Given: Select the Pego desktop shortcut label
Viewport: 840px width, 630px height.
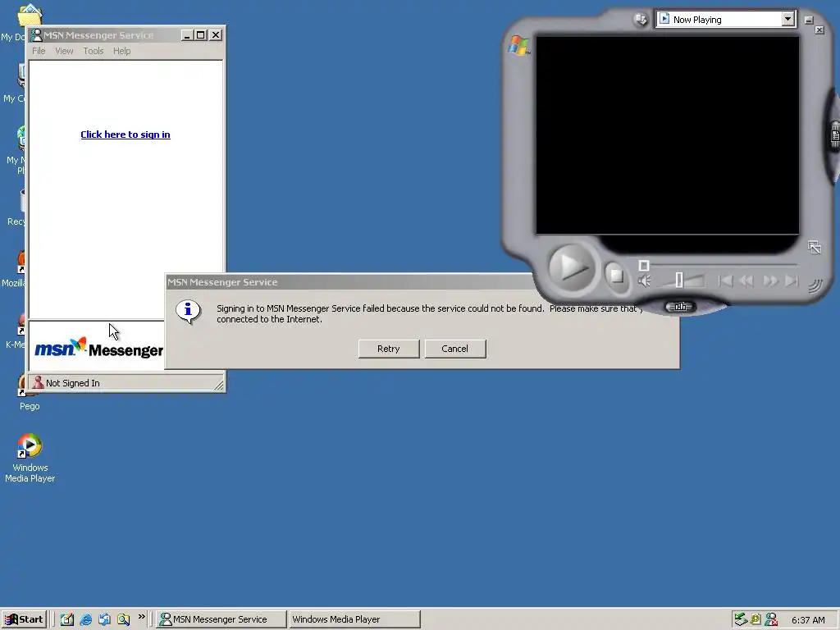Looking at the screenshot, I should click(30, 406).
